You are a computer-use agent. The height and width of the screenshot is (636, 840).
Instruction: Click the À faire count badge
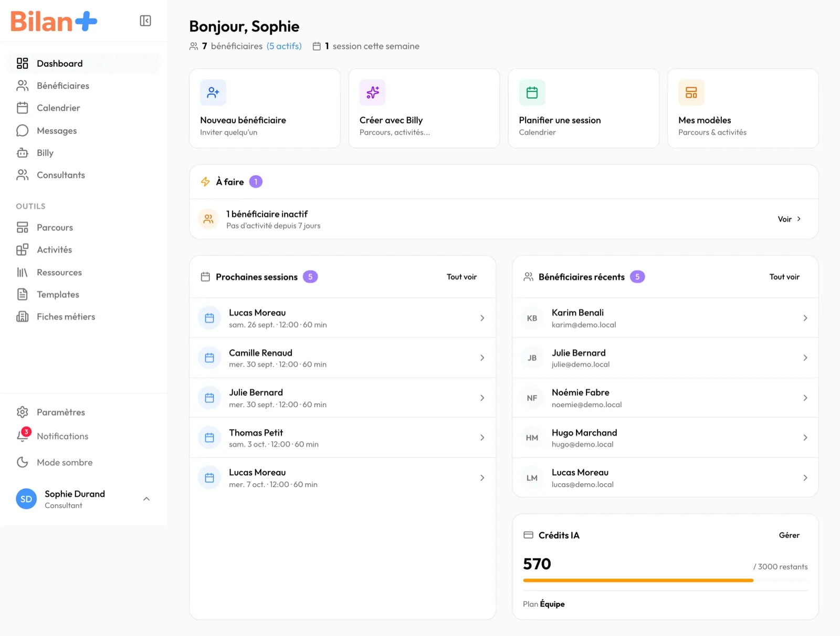[256, 182]
